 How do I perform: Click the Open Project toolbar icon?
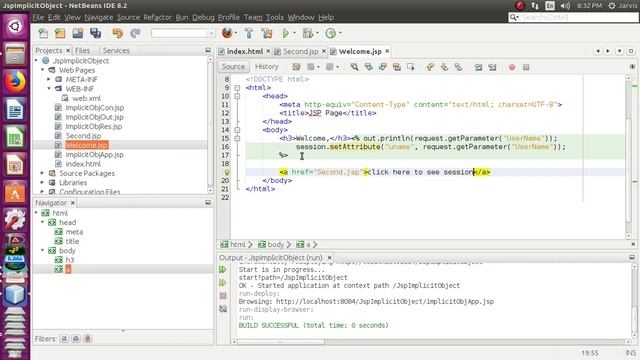pyautogui.click(x=78, y=33)
